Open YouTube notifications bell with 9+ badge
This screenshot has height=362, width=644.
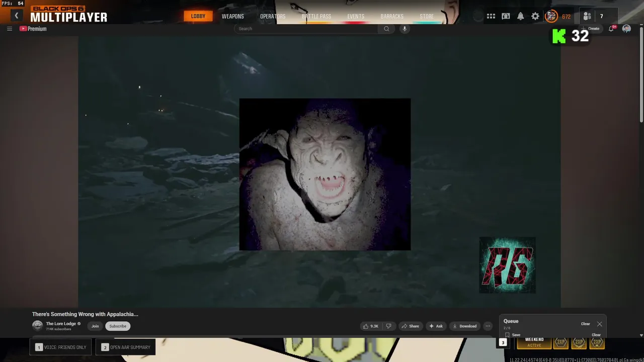click(611, 29)
